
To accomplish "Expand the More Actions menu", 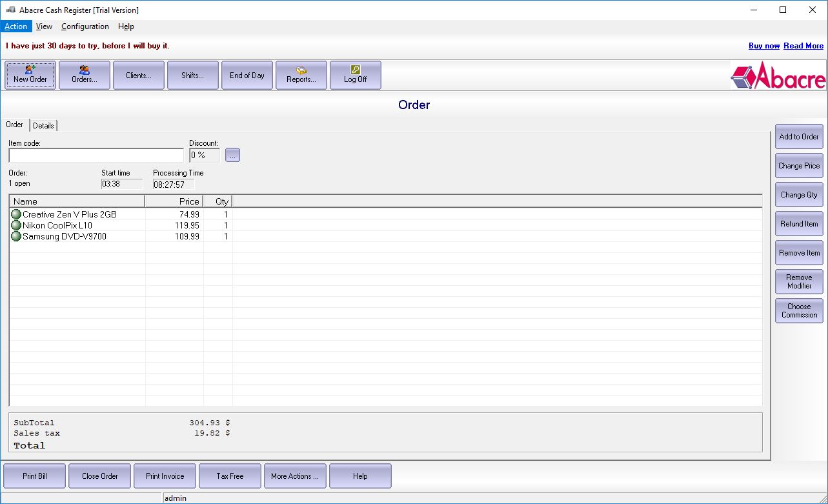I will [x=294, y=476].
